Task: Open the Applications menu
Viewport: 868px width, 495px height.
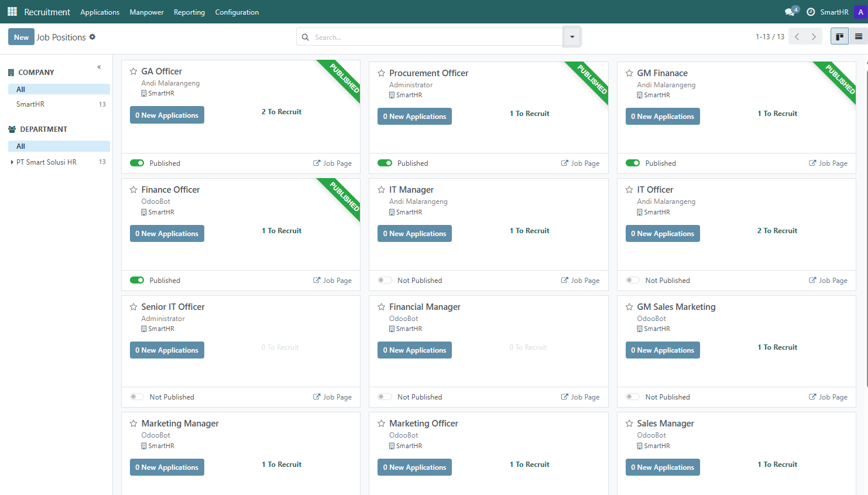Action: [100, 12]
